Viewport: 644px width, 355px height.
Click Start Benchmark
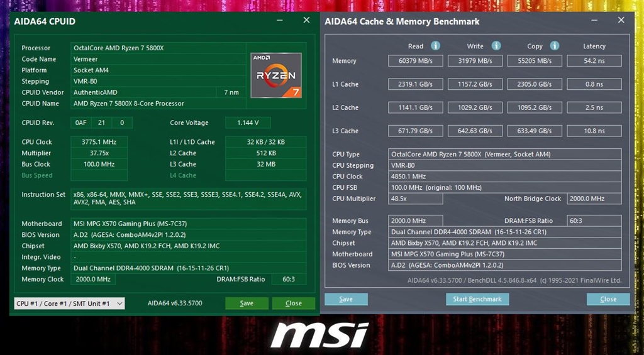pyautogui.click(x=477, y=299)
